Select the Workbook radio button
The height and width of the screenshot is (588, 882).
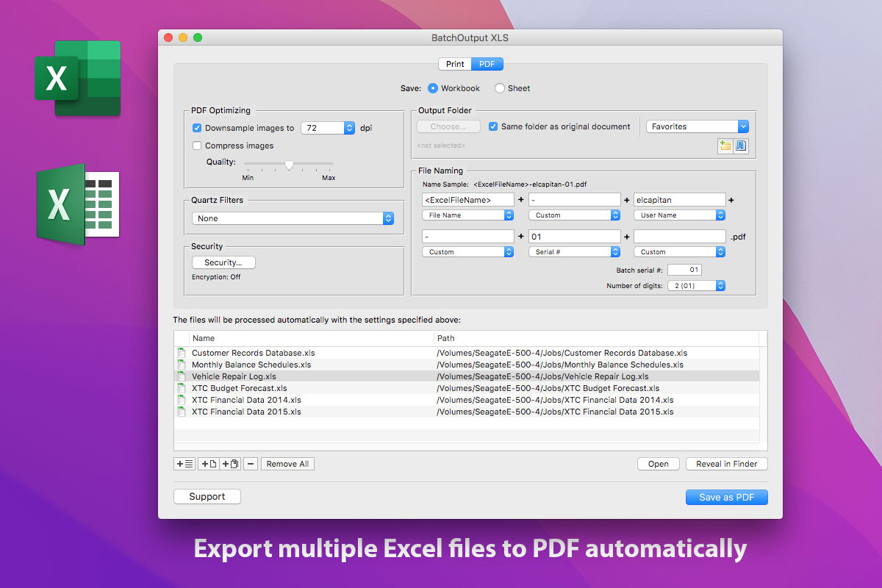pyautogui.click(x=433, y=88)
